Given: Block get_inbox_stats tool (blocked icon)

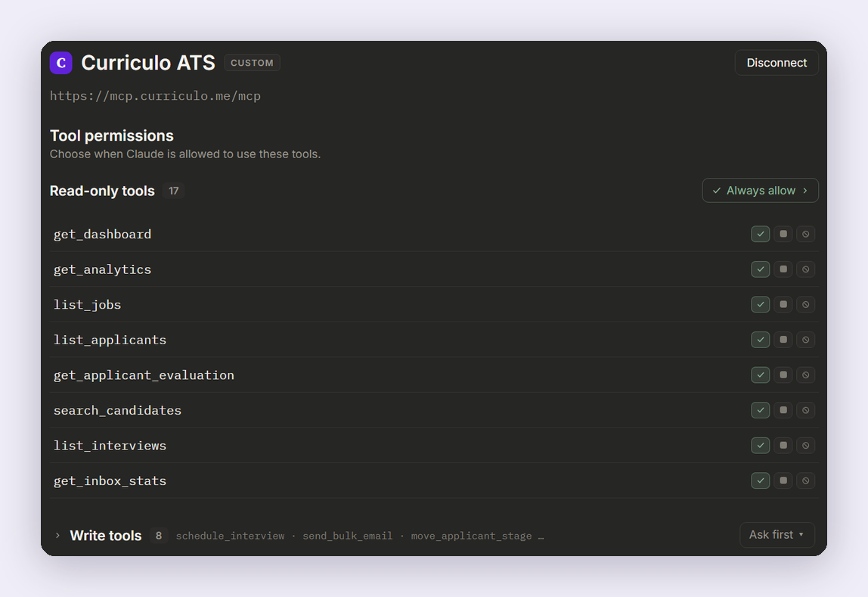Looking at the screenshot, I should 805,480.
